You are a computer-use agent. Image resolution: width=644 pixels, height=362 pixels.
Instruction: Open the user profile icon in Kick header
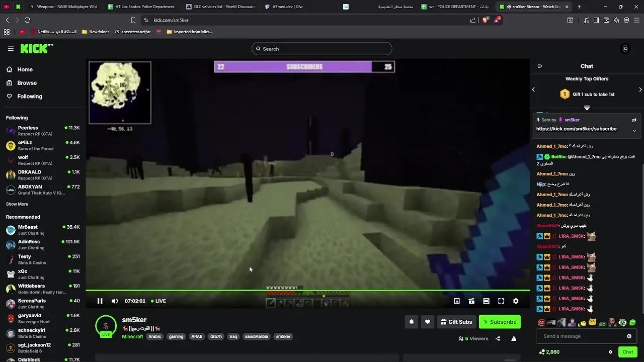[625, 49]
